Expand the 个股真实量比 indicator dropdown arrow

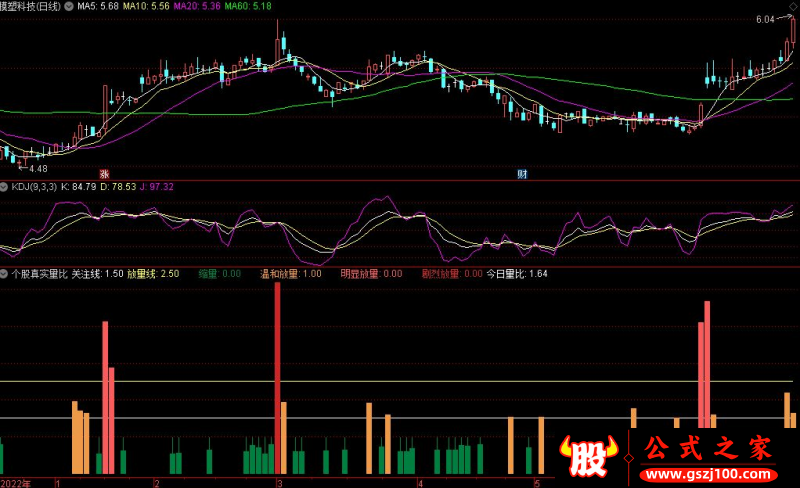pos(4,274)
